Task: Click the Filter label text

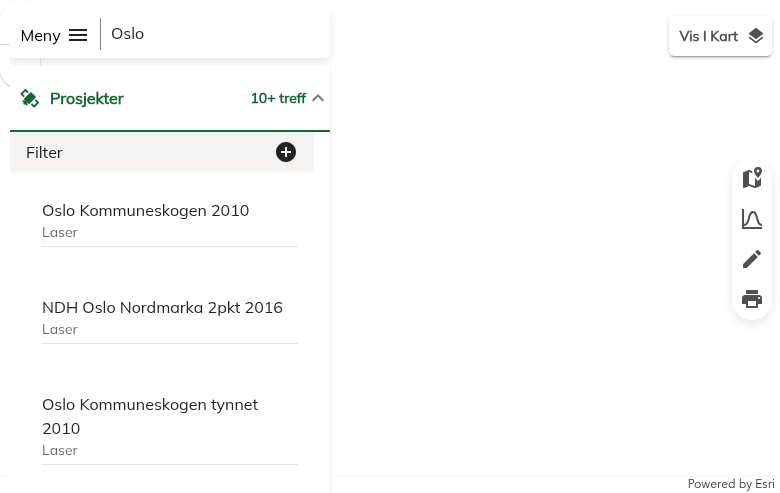Action: [44, 152]
